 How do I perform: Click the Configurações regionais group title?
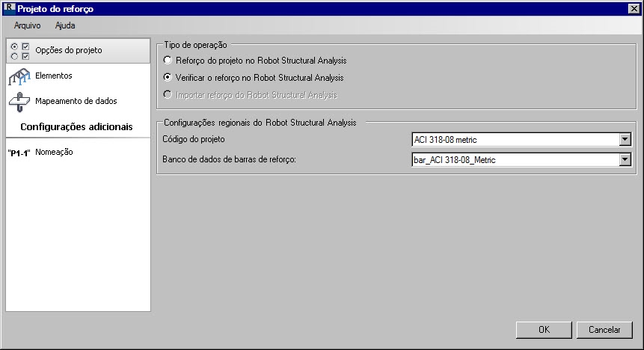click(260, 123)
